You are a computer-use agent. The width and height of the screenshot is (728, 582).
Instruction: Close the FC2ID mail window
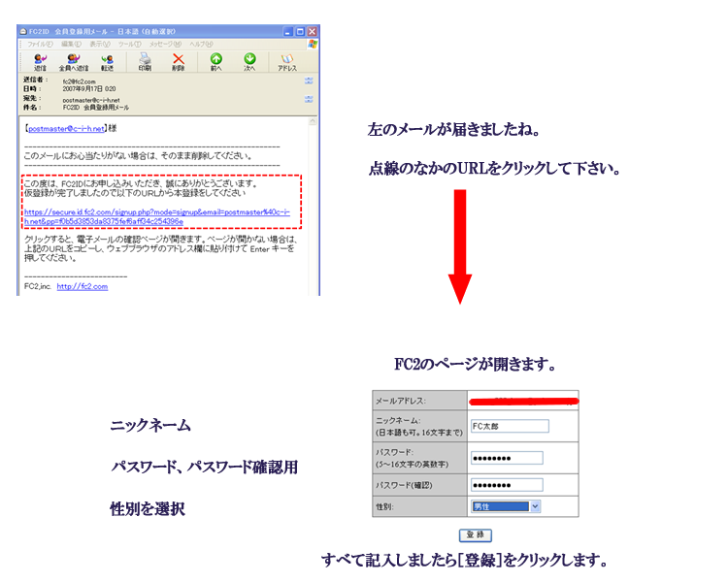tap(312, 32)
